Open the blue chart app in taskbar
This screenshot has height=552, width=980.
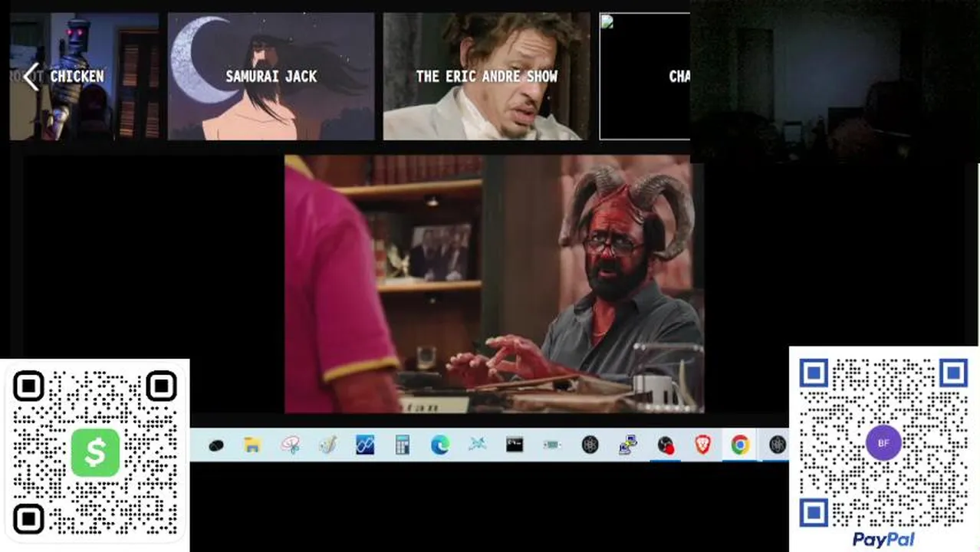[365, 445]
